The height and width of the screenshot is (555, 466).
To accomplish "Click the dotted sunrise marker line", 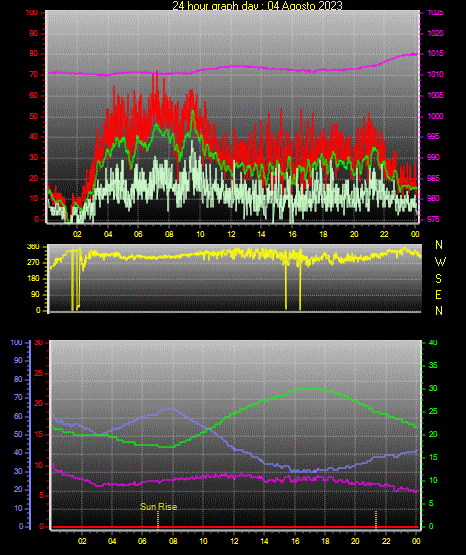I will click(x=158, y=520).
